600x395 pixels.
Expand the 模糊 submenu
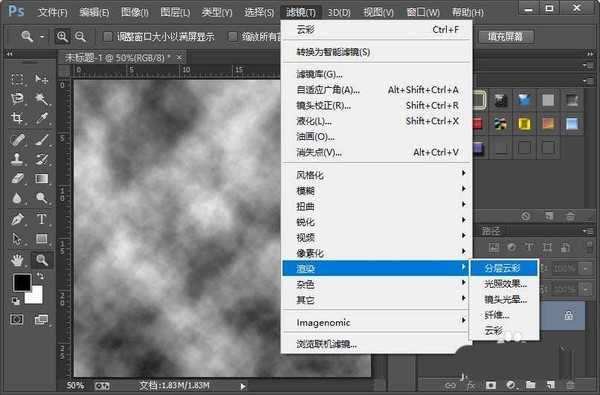pos(377,191)
